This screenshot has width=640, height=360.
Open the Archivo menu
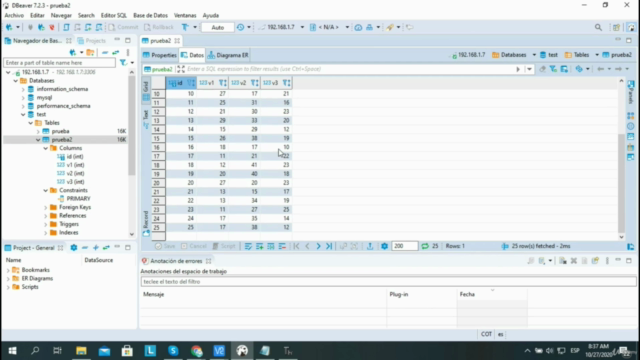(14, 16)
